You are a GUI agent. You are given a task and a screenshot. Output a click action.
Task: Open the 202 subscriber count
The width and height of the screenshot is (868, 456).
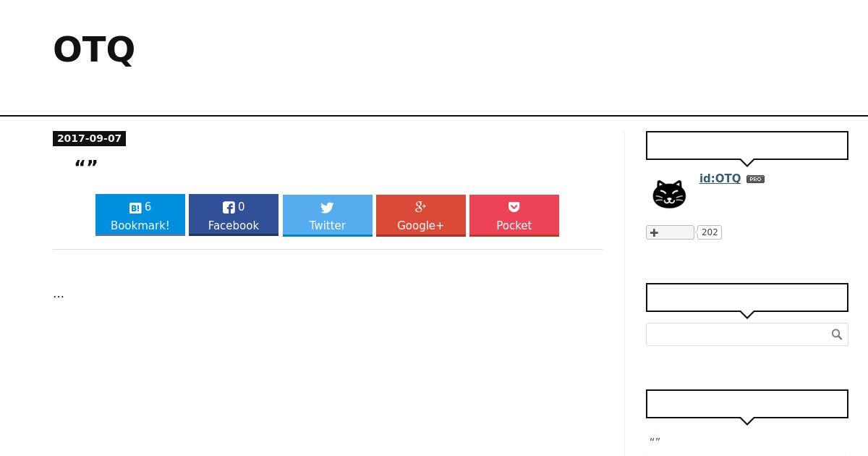pyautogui.click(x=710, y=232)
